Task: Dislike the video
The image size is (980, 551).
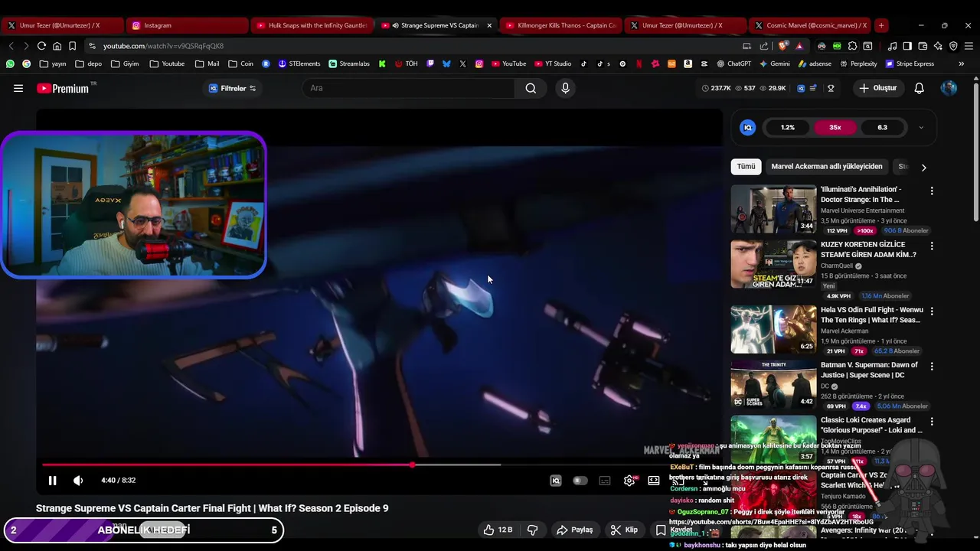Action: coord(533,530)
